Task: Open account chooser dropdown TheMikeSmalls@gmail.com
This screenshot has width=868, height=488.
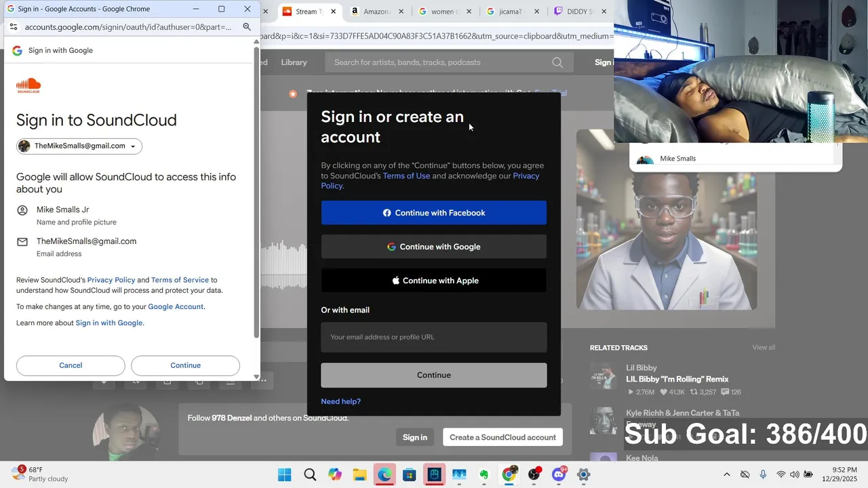Action: tap(79, 146)
